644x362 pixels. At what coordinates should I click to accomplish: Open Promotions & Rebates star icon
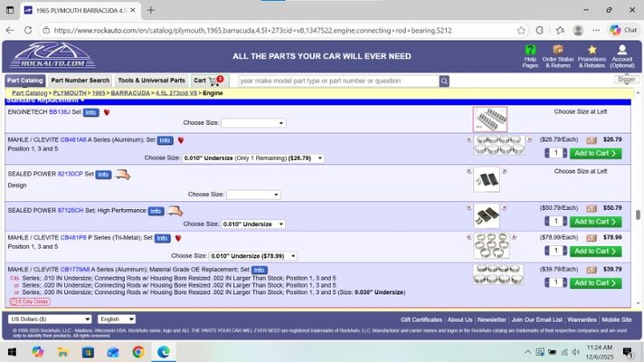[592, 50]
